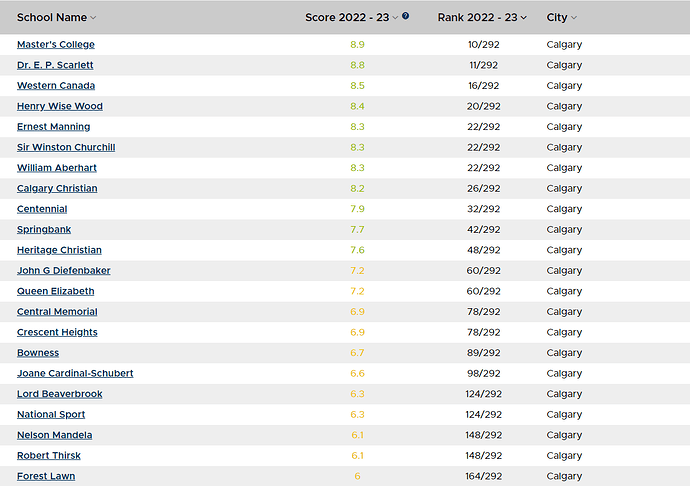The width and height of the screenshot is (690, 486).
Task: Select score 7.2 in John G Diefenbaker row
Action: click(357, 270)
